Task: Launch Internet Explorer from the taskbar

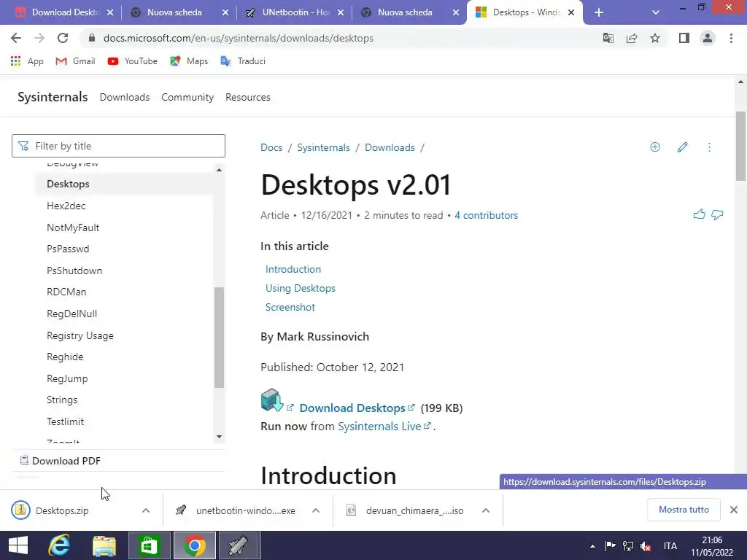Action: click(x=59, y=545)
